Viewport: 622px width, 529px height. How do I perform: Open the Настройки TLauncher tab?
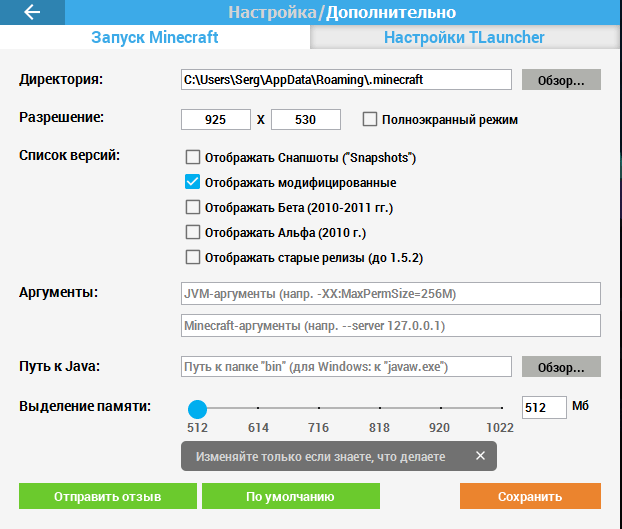464,37
